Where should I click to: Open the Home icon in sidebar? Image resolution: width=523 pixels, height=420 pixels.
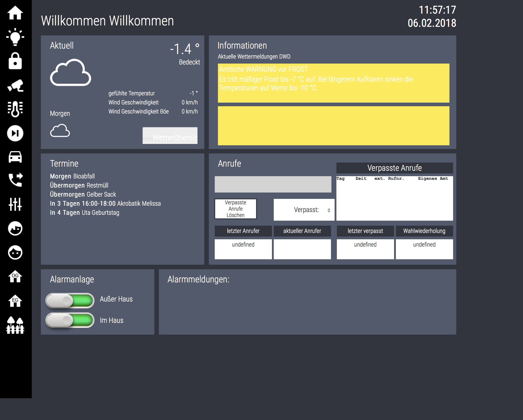click(15, 13)
